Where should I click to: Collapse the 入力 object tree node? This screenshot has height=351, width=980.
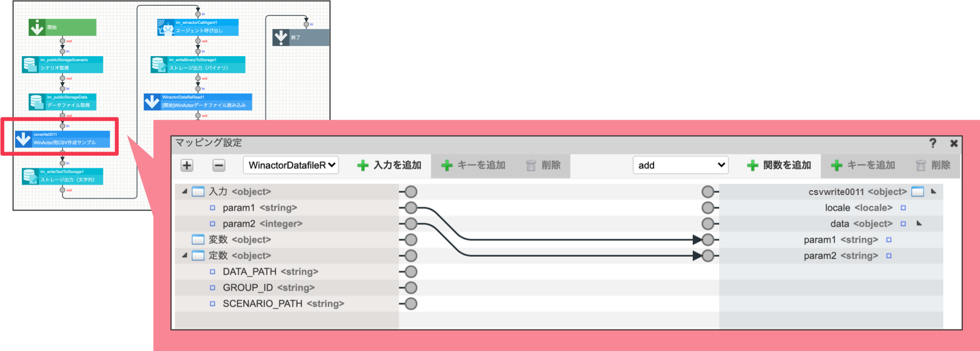(184, 191)
